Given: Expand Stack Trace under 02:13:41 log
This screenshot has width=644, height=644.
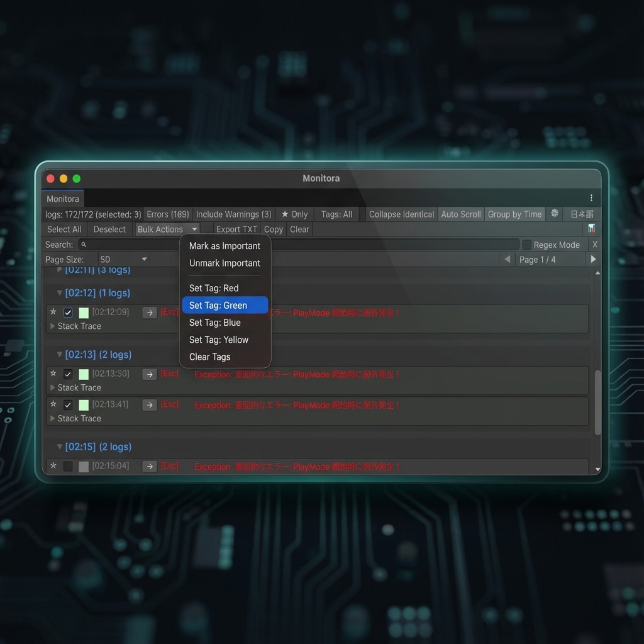Looking at the screenshot, I should [x=53, y=418].
